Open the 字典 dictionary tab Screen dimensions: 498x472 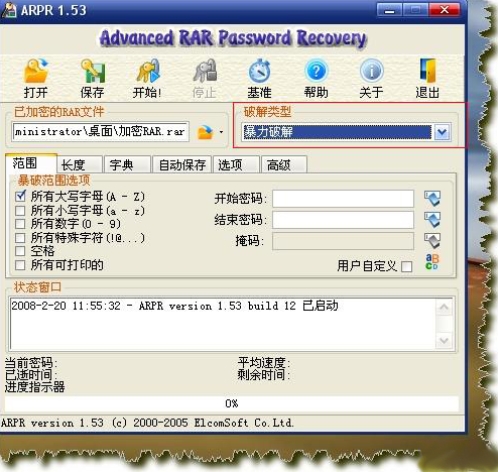pyautogui.click(x=127, y=165)
